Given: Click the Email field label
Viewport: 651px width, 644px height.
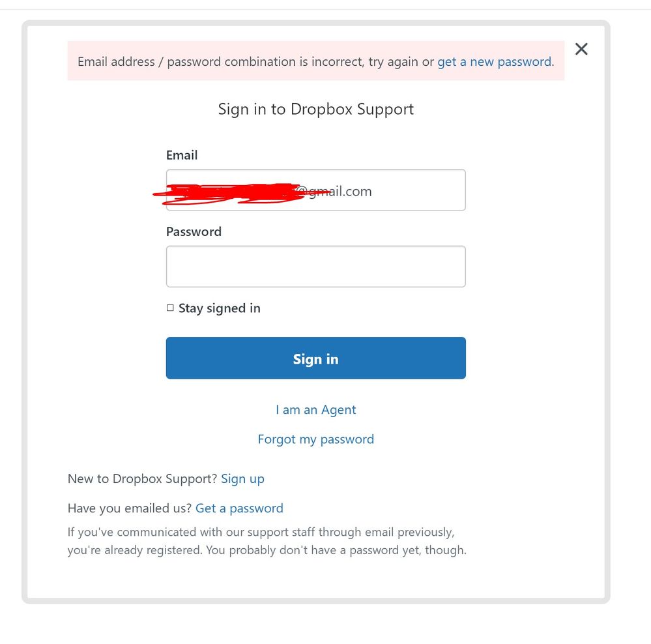Looking at the screenshot, I should 182,155.
